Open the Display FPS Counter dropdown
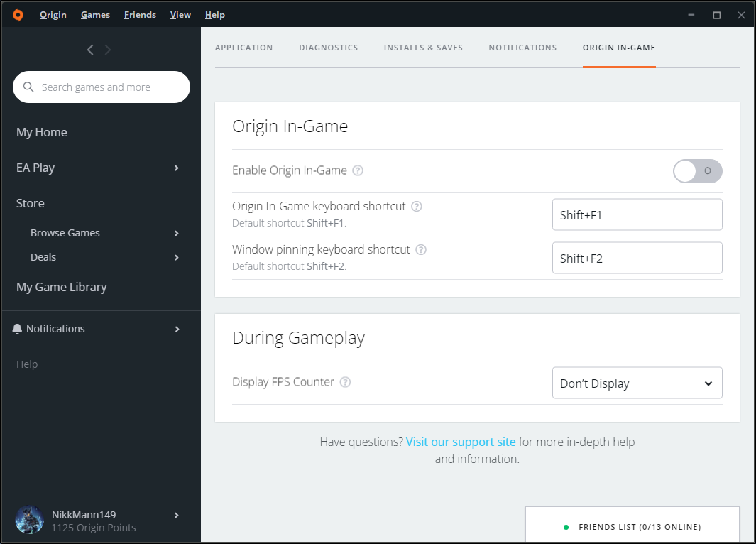The image size is (756, 544). coord(637,383)
